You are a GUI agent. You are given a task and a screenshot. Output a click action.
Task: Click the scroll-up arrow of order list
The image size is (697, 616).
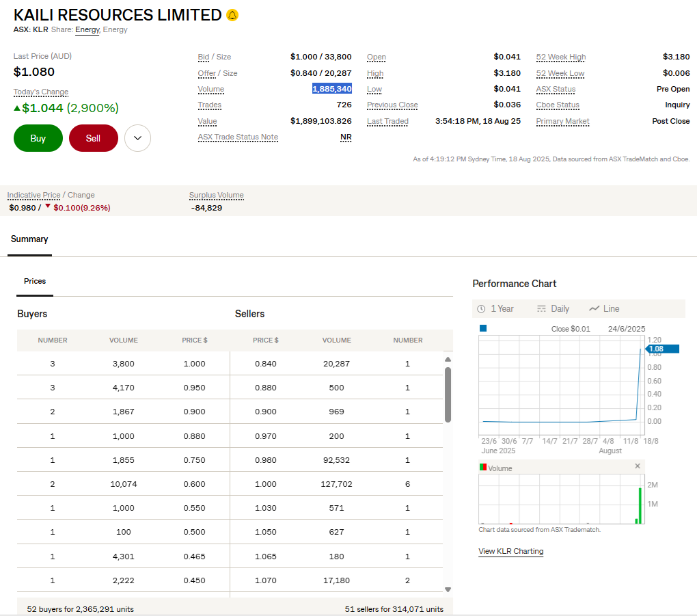click(448, 360)
